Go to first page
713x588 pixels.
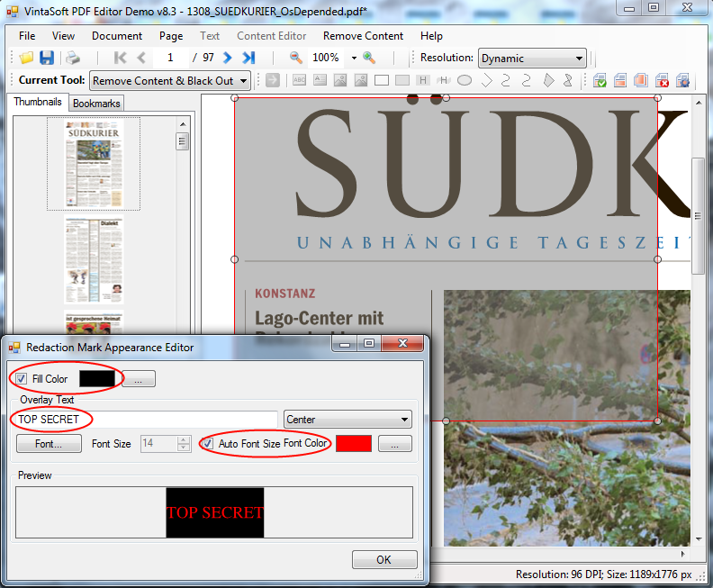(120, 58)
